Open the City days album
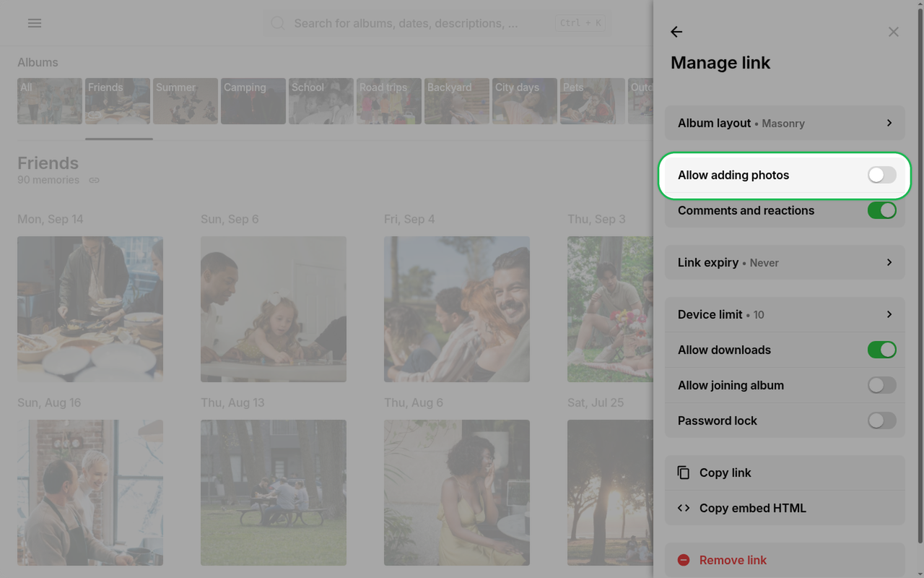924x578 pixels. pos(525,101)
